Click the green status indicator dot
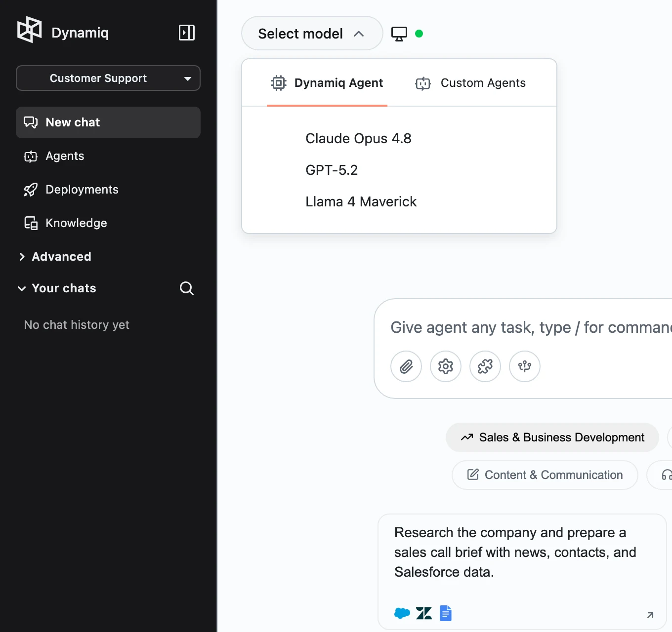This screenshot has width=672, height=632. pyautogui.click(x=419, y=34)
